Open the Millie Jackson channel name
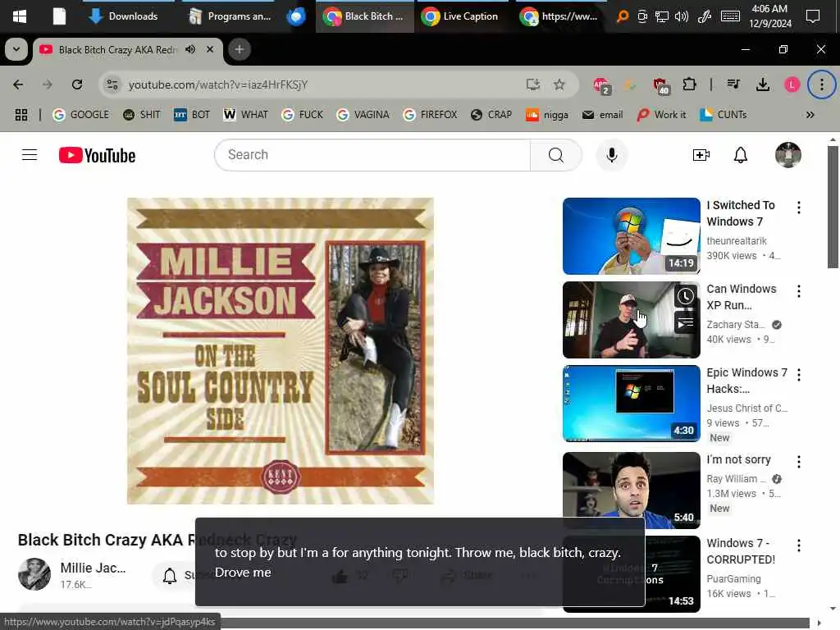This screenshot has width=840, height=630. pos(93,568)
